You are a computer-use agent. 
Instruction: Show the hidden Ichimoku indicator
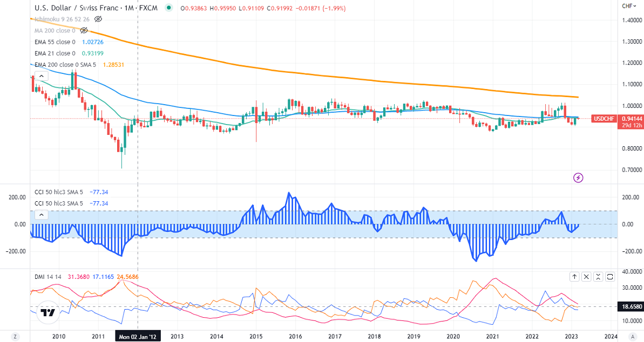(x=98, y=19)
